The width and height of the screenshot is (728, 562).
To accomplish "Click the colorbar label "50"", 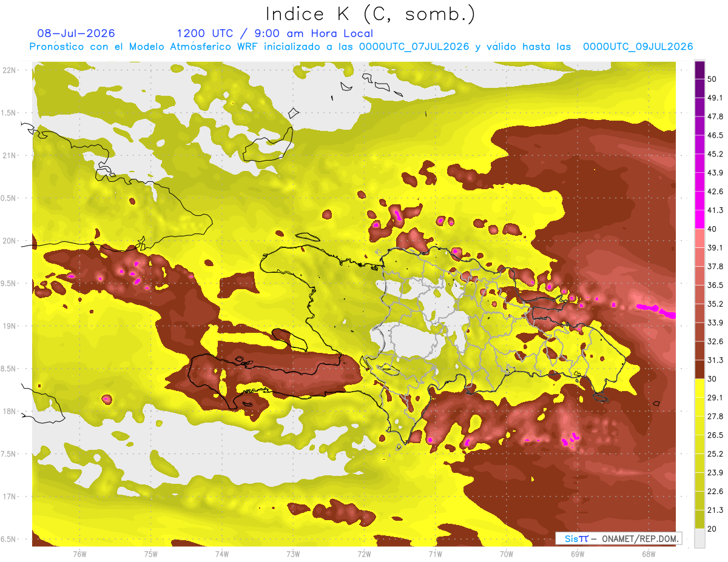I will point(713,79).
